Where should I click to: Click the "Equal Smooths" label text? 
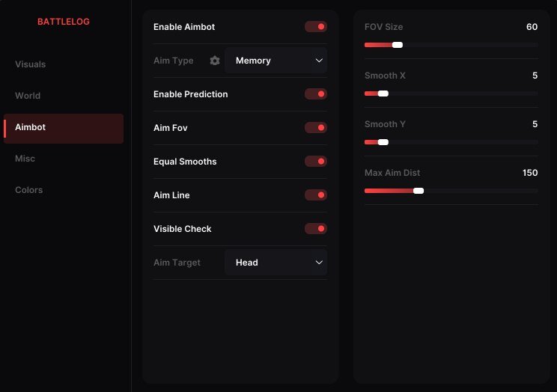click(185, 162)
